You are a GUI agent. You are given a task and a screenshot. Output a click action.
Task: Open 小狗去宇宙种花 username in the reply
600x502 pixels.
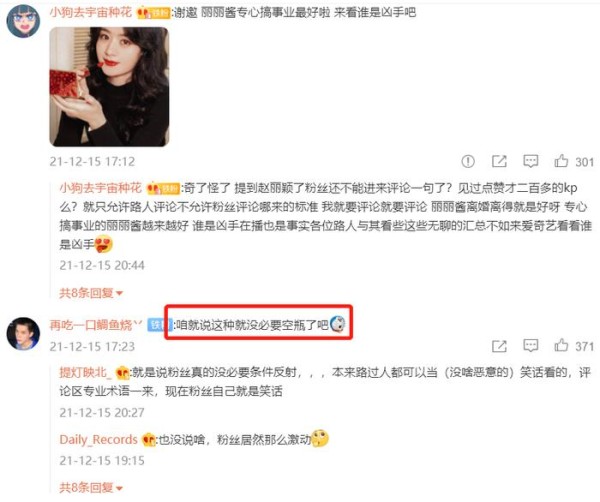tap(101, 188)
